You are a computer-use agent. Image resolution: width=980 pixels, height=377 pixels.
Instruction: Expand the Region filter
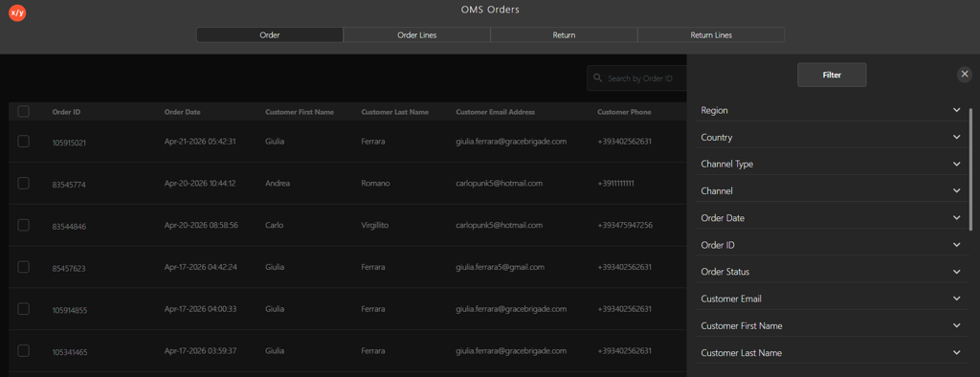coord(832,110)
